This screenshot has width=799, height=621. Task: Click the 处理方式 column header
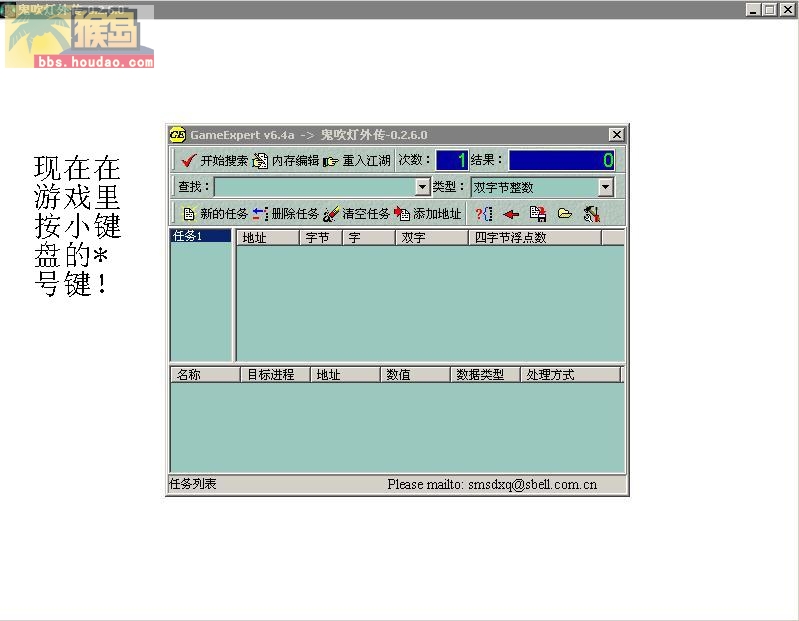click(571, 375)
